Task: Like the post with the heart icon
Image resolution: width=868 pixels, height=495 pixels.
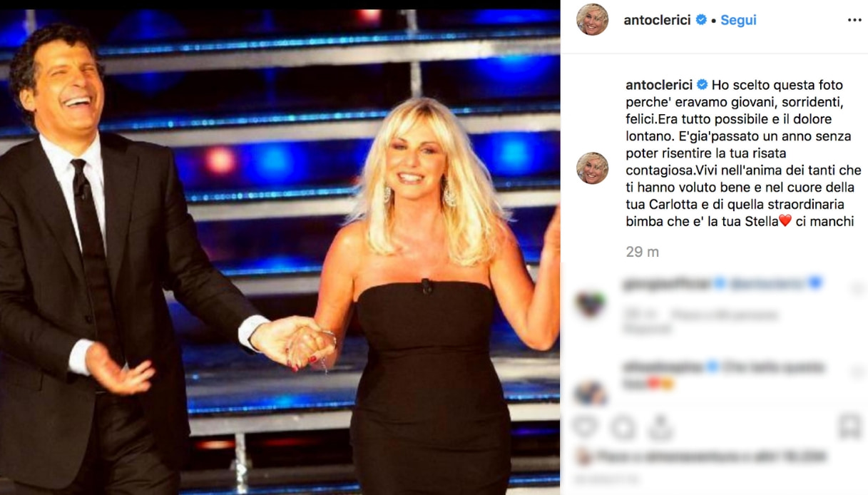Action: 586,427
